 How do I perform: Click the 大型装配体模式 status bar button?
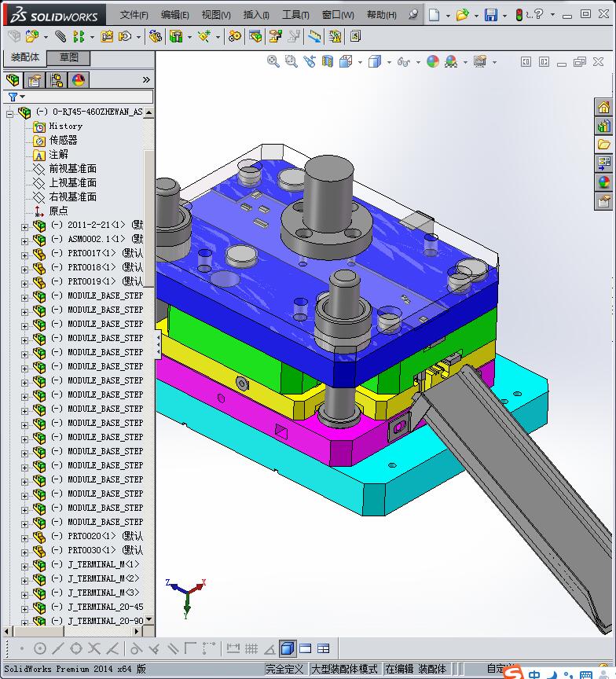tap(345, 669)
